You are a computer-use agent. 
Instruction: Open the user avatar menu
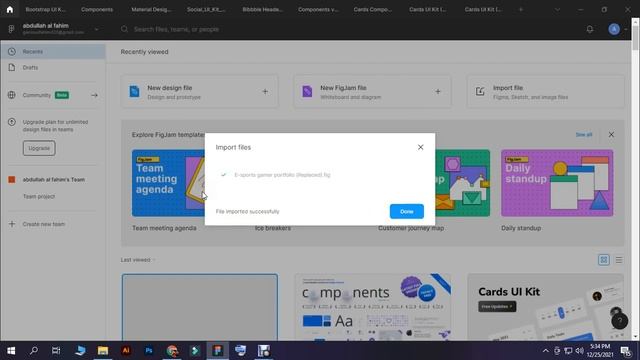pyautogui.click(x=614, y=29)
